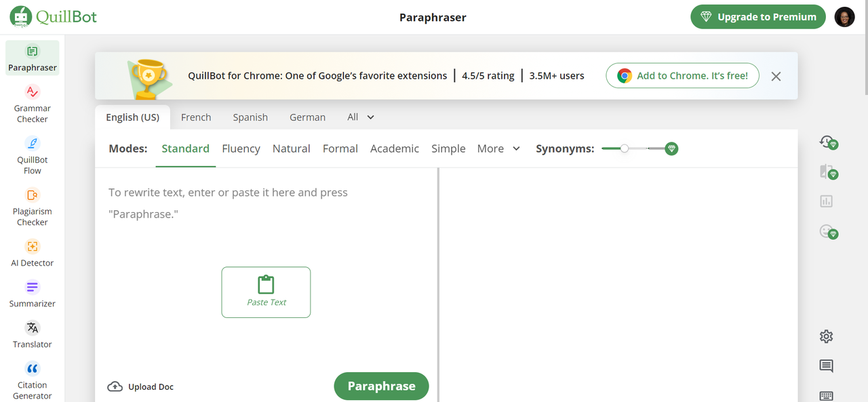Expand the More modes dropdown
The width and height of the screenshot is (868, 402).
click(x=498, y=148)
